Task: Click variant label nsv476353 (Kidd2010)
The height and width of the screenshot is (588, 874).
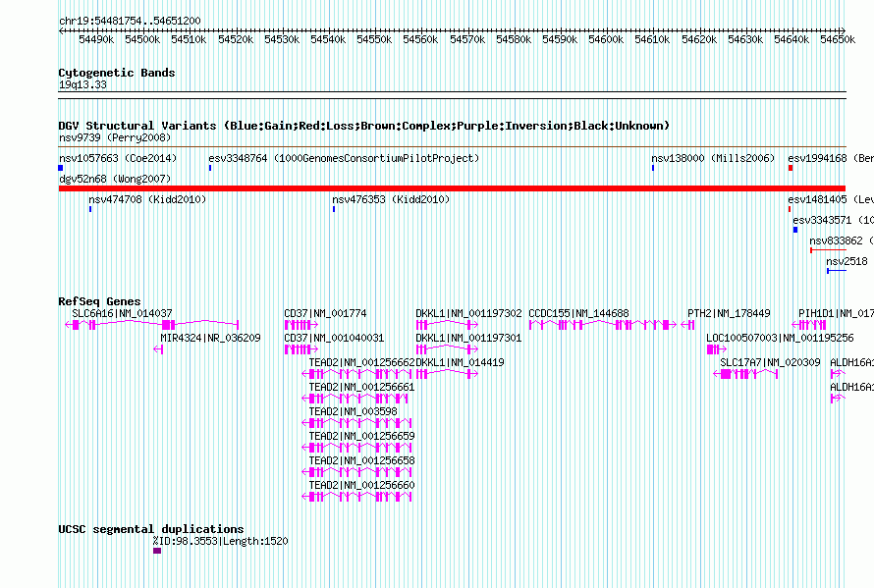Action: [x=391, y=199]
